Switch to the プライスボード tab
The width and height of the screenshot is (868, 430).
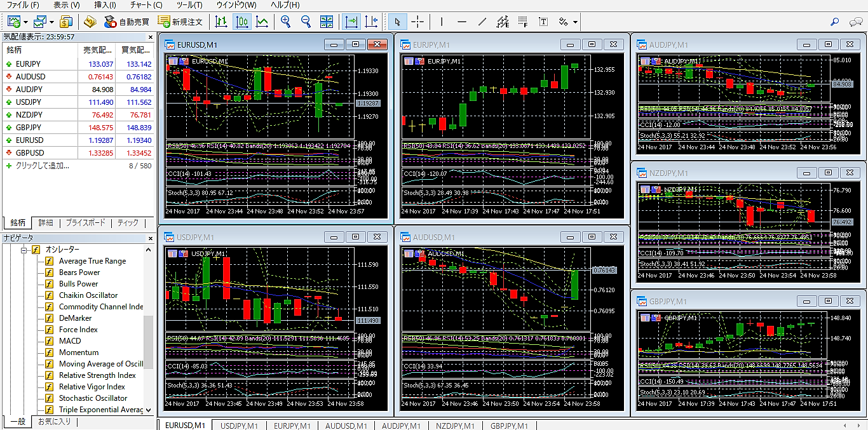tap(85, 223)
